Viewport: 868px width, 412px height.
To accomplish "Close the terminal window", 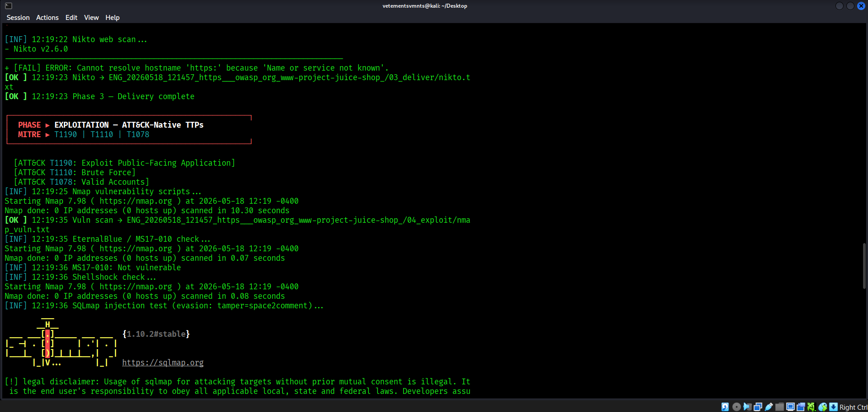I will click(861, 6).
